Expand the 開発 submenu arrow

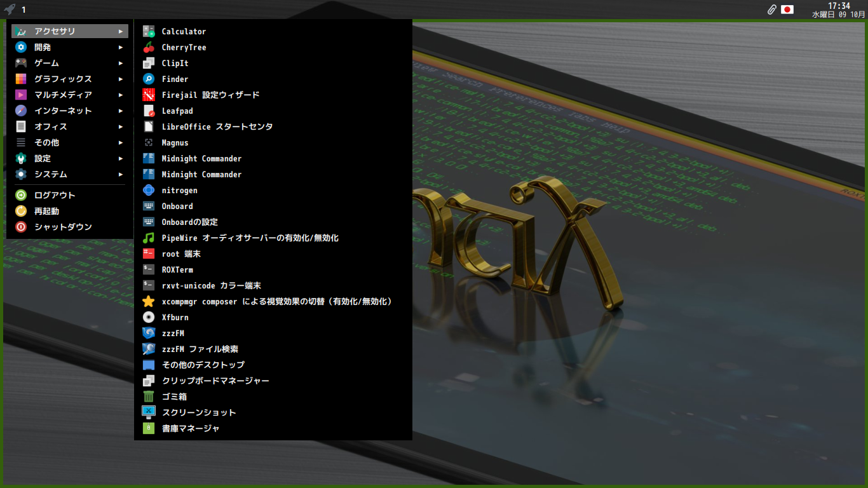click(x=121, y=47)
